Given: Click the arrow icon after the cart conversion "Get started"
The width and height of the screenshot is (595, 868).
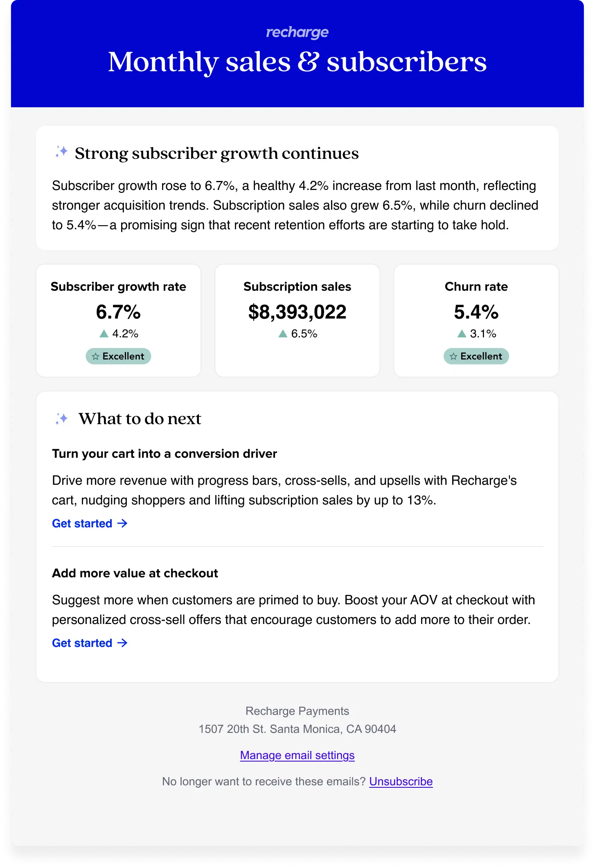Looking at the screenshot, I should tap(122, 523).
